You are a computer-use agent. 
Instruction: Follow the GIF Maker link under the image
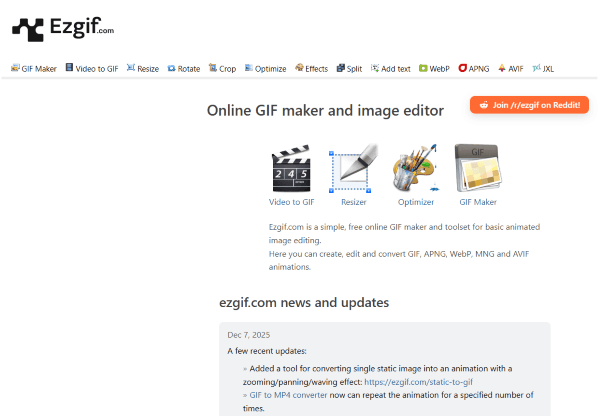[478, 202]
